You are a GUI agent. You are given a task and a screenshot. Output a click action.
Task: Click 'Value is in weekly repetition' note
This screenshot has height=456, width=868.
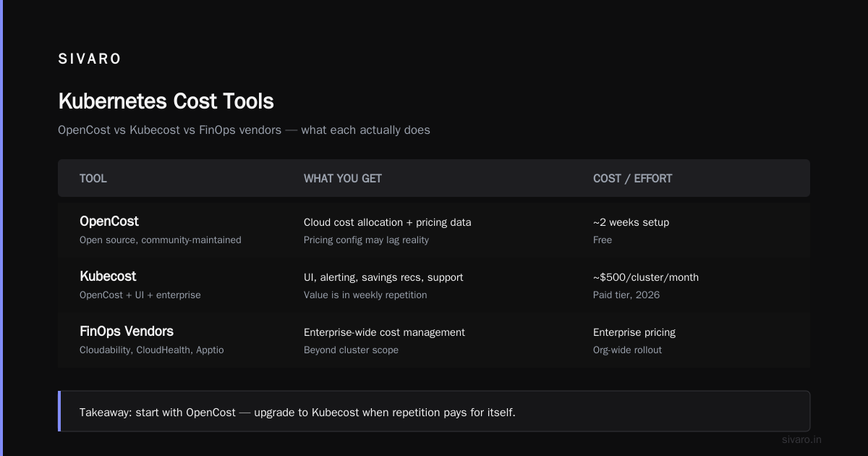365,295
